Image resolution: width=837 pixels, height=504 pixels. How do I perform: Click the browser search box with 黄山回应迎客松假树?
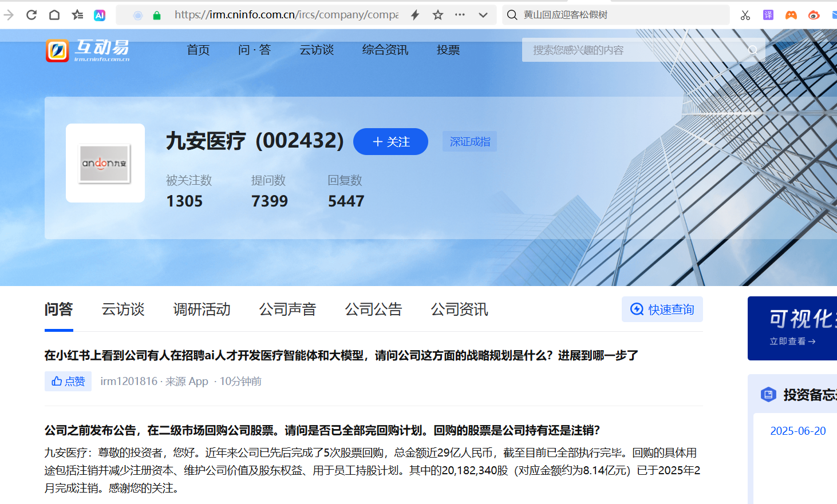[616, 15]
